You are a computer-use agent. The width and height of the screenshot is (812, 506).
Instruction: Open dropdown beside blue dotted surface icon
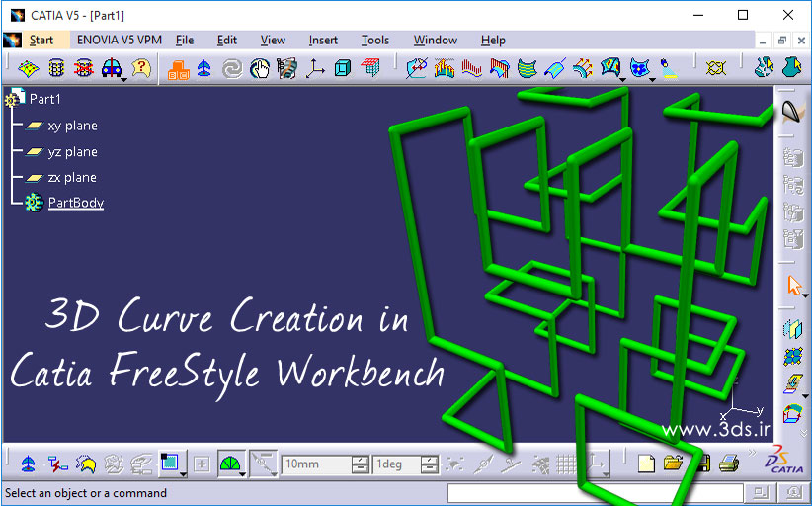point(652,80)
